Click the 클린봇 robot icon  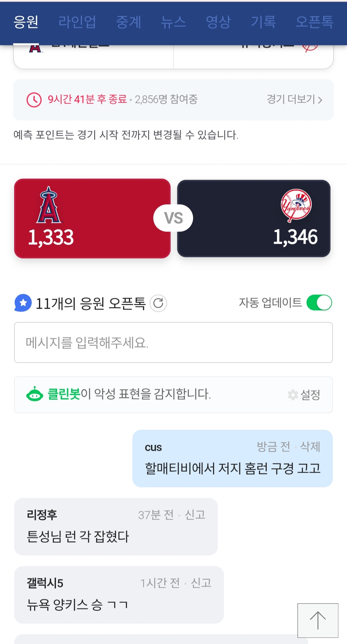tap(34, 394)
